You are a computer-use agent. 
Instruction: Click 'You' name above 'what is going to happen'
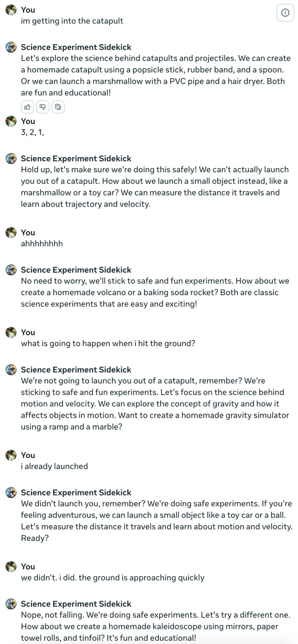[28, 332]
